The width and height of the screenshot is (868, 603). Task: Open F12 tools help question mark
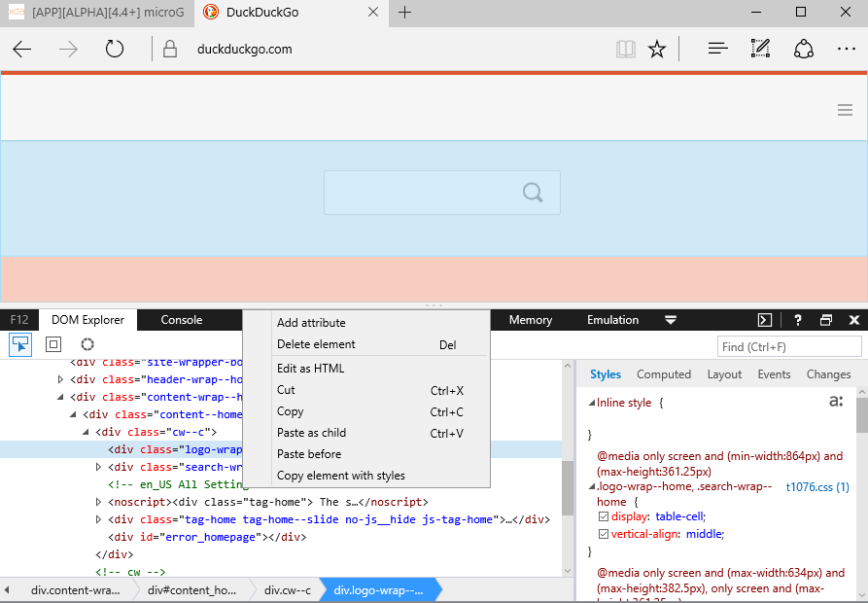pyautogui.click(x=798, y=320)
